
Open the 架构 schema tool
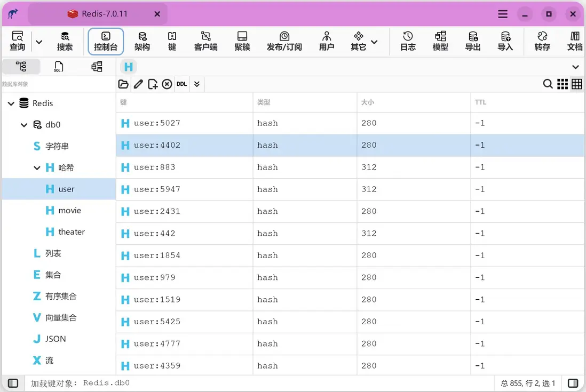[x=142, y=41]
